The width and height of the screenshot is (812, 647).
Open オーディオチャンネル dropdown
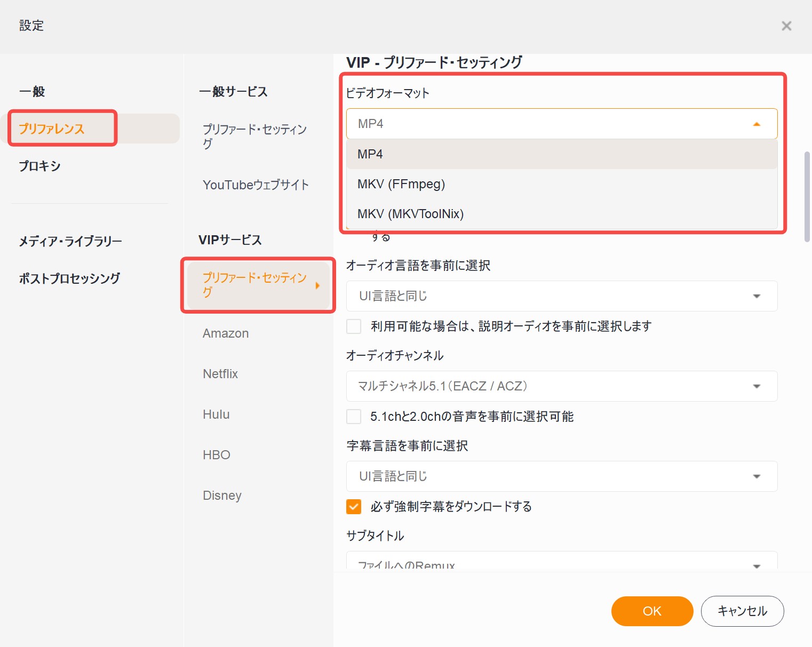[562, 386]
